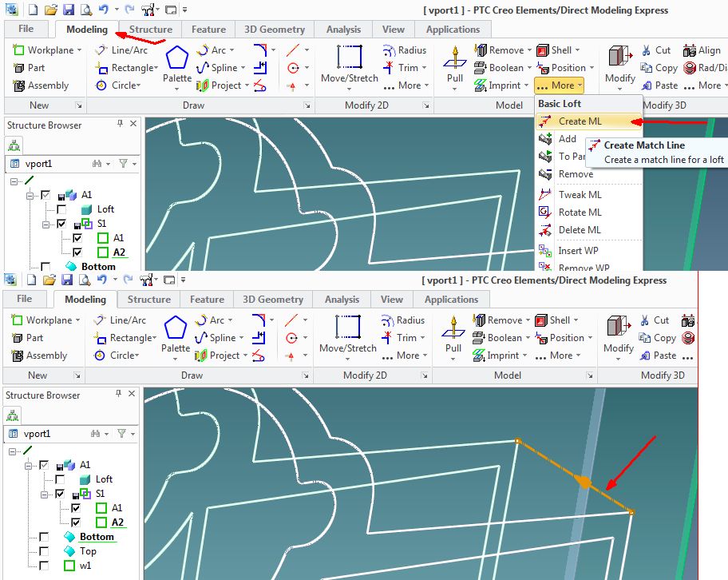Open the File tab in upper screenshot
This screenshot has height=580, width=728.
point(26,29)
